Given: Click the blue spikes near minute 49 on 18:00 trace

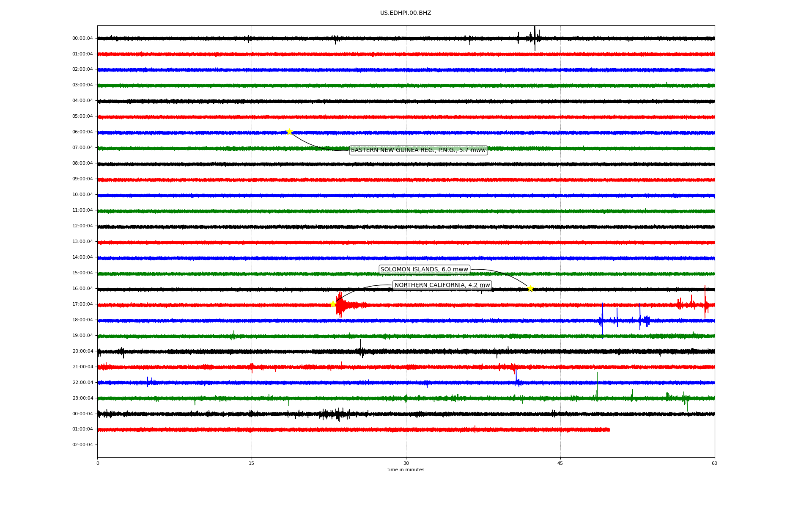Looking at the screenshot, I should (x=602, y=320).
